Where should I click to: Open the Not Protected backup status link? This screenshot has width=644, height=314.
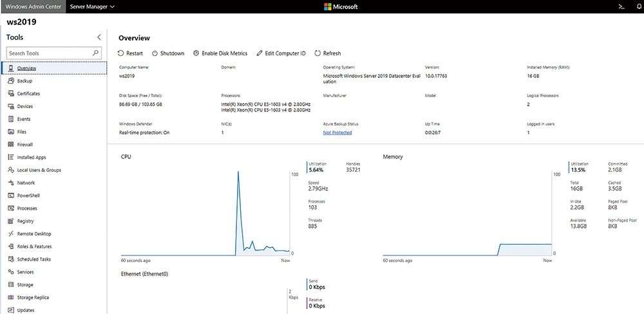pyautogui.click(x=337, y=133)
